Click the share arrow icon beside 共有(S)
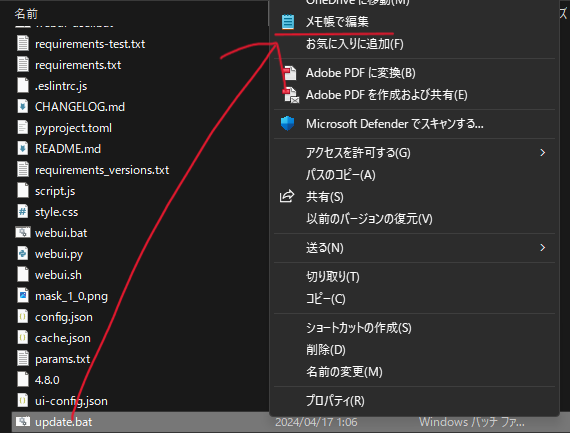Viewport: 570px width, 433px height. pyautogui.click(x=287, y=196)
